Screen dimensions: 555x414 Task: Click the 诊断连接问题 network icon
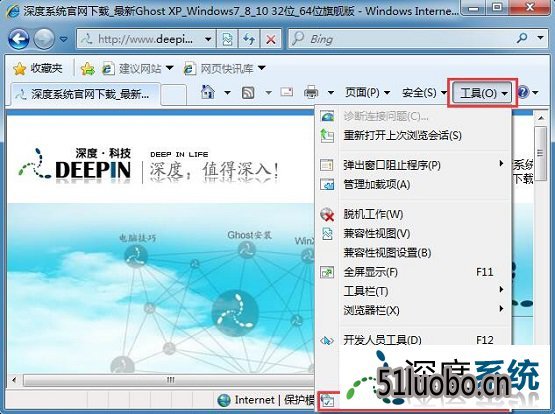[x=327, y=116]
